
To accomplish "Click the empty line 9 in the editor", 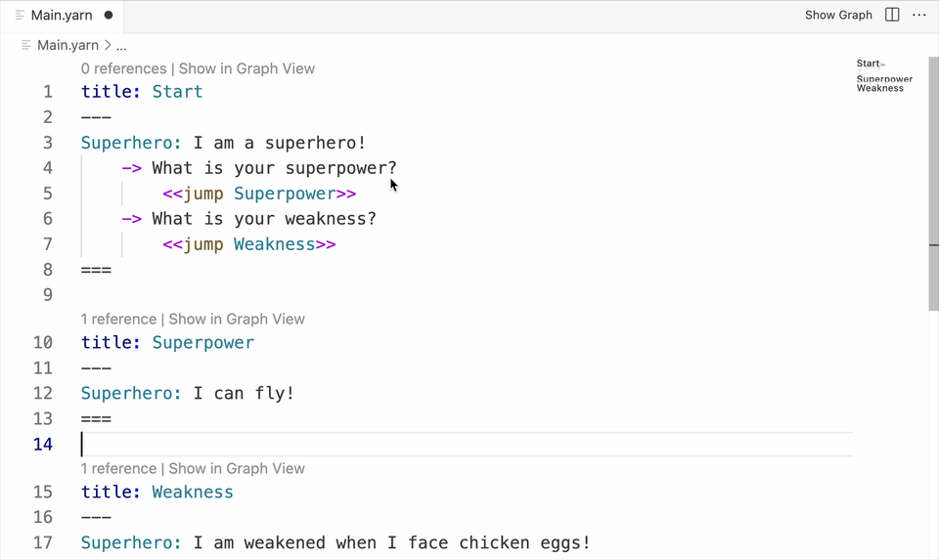I will pyautogui.click(x=293, y=295).
